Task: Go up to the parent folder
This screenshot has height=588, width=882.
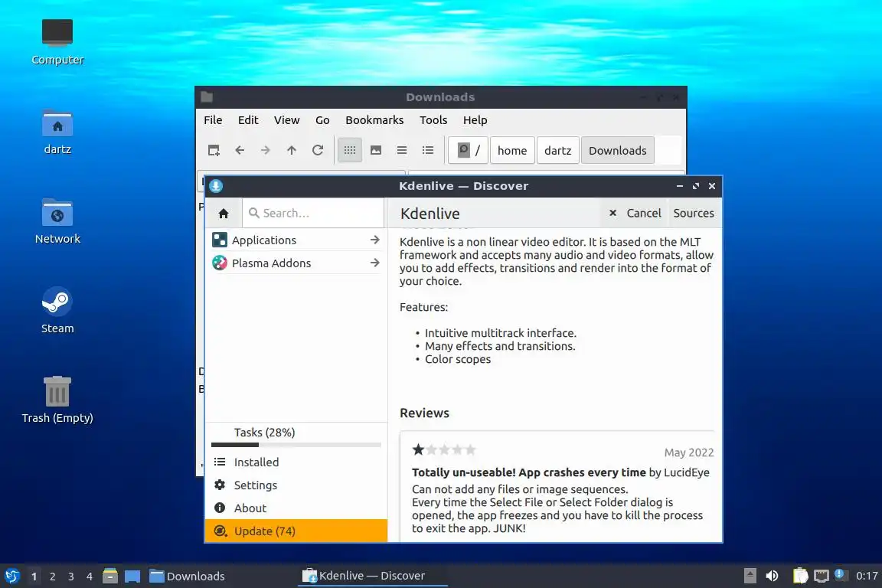Action: click(x=292, y=150)
